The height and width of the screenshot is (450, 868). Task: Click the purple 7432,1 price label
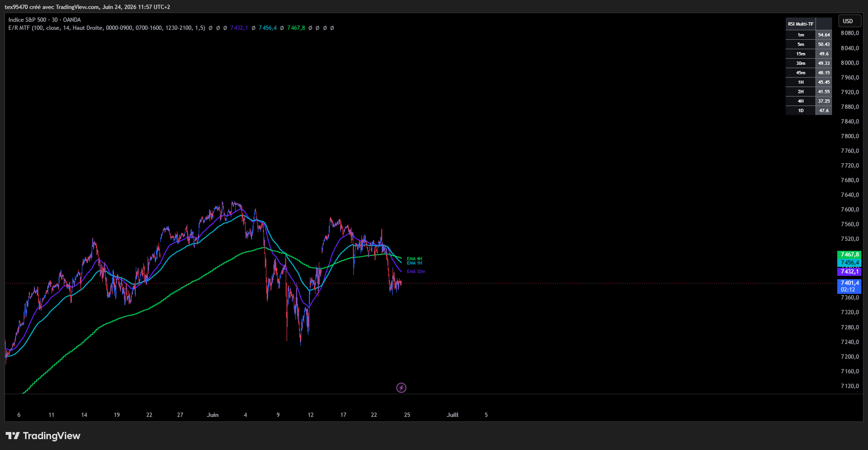tap(849, 272)
